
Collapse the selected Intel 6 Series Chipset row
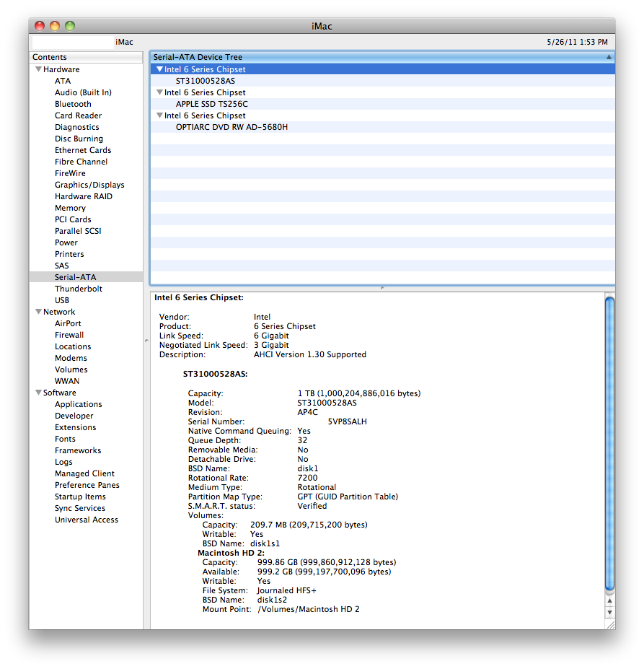coord(159,69)
